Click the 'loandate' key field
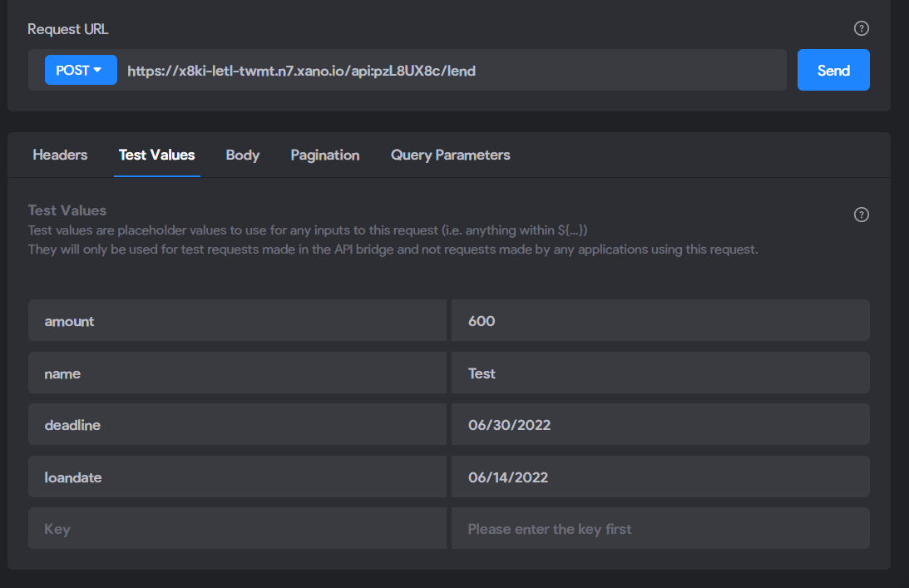The height and width of the screenshot is (588, 909). point(237,477)
